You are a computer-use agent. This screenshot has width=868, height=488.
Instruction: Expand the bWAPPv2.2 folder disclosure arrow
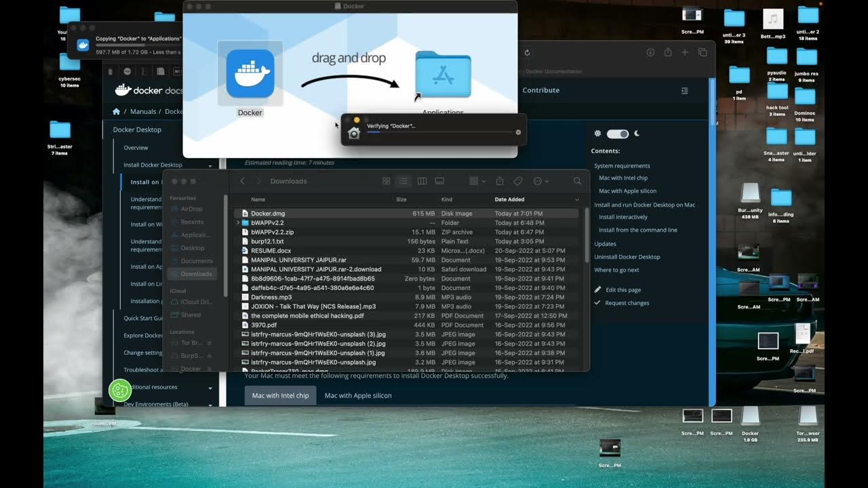[x=237, y=223]
